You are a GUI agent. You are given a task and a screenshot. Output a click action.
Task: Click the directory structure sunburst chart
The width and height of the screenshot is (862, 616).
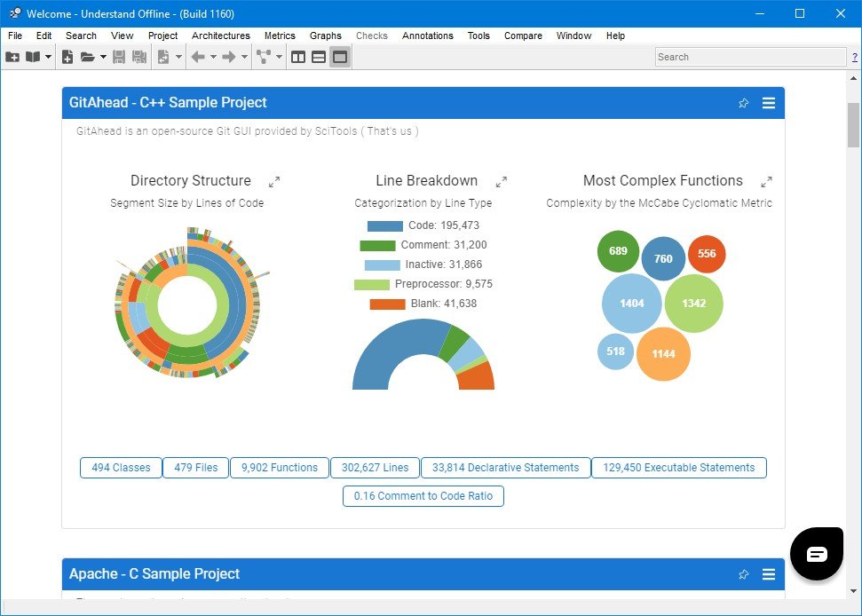point(188,304)
